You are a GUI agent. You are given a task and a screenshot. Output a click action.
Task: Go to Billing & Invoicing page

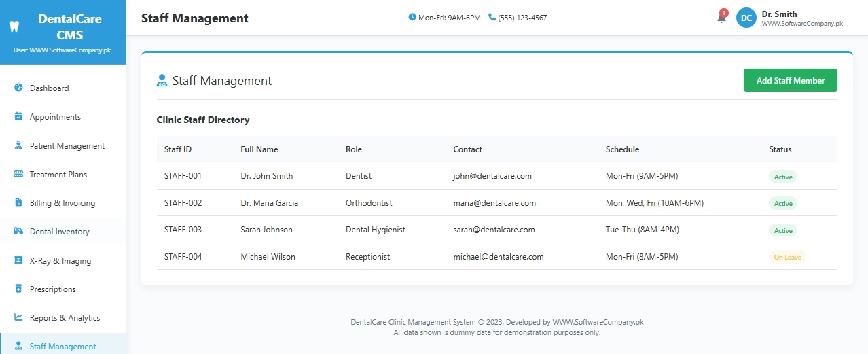pyautogui.click(x=62, y=203)
